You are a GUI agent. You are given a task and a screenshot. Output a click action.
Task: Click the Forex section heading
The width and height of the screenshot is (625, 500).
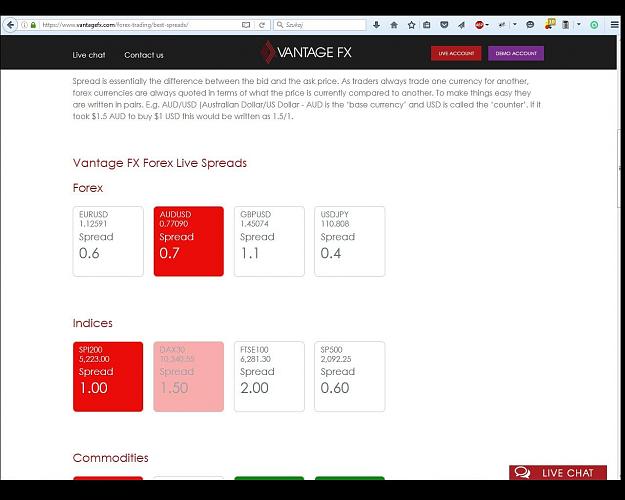[x=88, y=188]
